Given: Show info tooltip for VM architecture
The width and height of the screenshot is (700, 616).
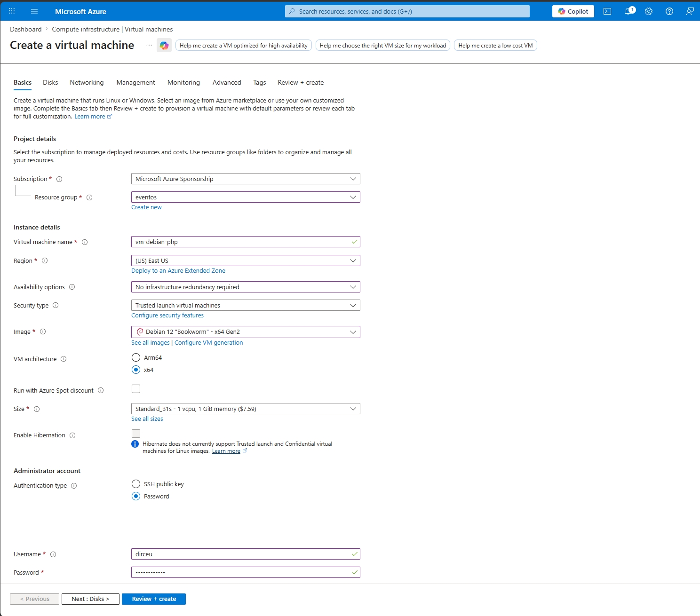Looking at the screenshot, I should pos(64,359).
